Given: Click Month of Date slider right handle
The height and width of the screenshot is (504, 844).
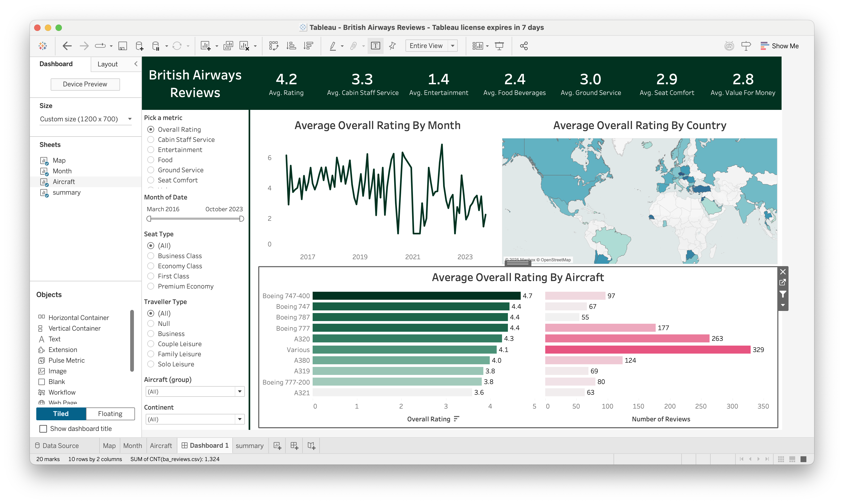Looking at the screenshot, I should 241,219.
